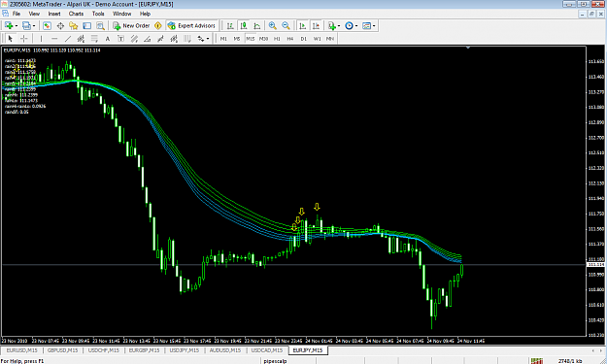Open the Profiles toolbar icon
The width and height of the screenshot is (607, 364).
coord(26,26)
